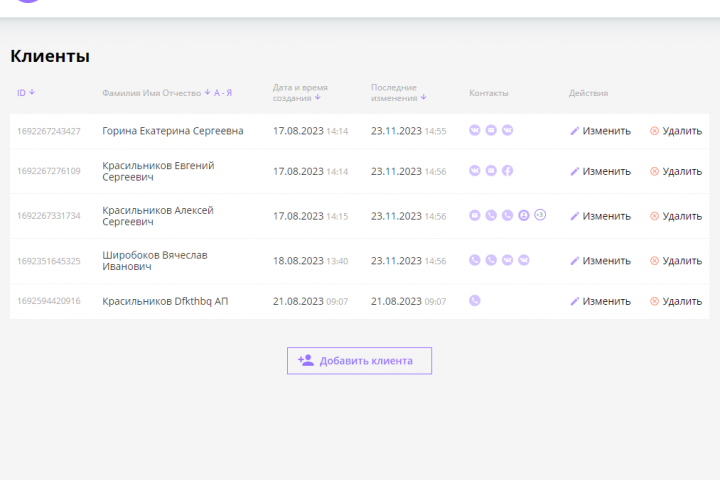The height and width of the screenshot is (480, 720).
Task: Click the Клиенты page heading
Action: [x=50, y=56]
